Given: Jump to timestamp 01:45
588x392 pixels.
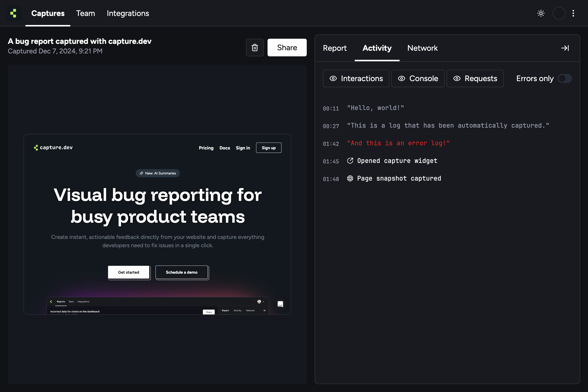Looking at the screenshot, I should click(x=331, y=161).
